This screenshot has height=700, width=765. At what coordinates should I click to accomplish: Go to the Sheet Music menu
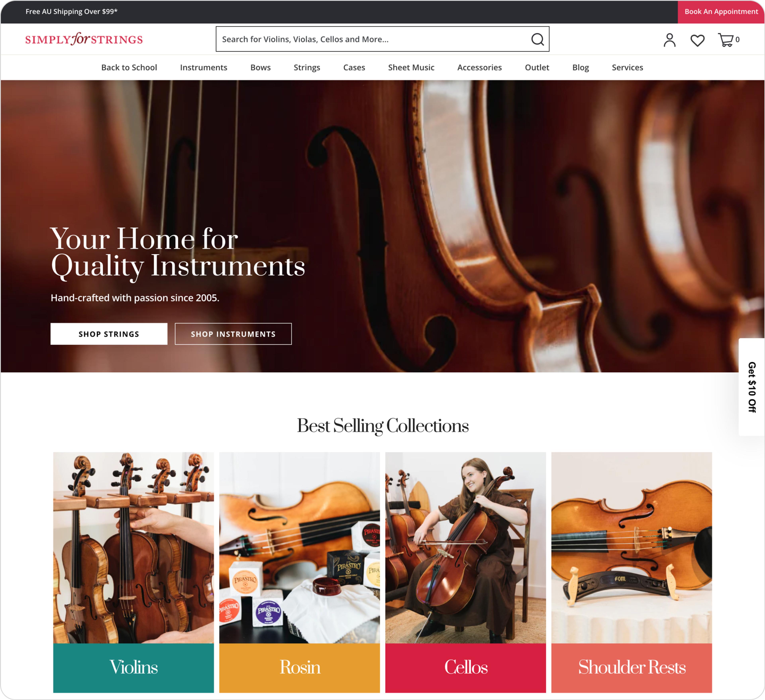(x=411, y=67)
